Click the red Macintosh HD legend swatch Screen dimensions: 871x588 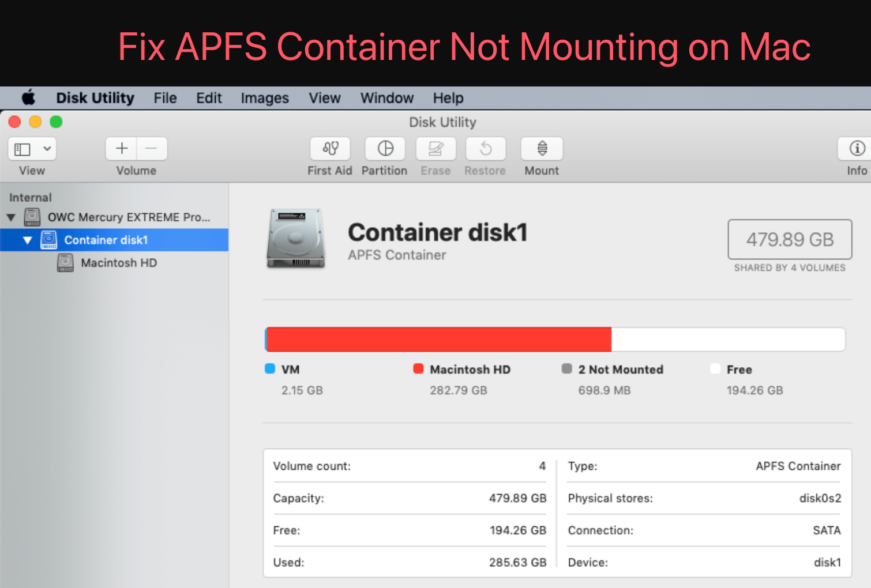point(419,369)
